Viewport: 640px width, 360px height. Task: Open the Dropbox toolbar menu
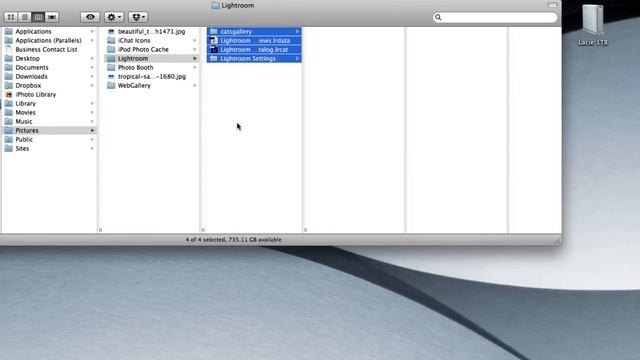(x=138, y=17)
